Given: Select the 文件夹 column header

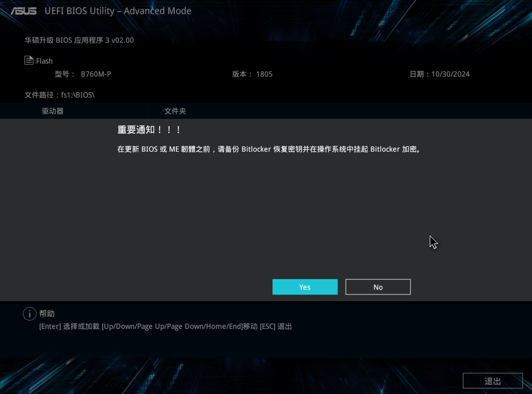Looking at the screenshot, I should click(175, 111).
